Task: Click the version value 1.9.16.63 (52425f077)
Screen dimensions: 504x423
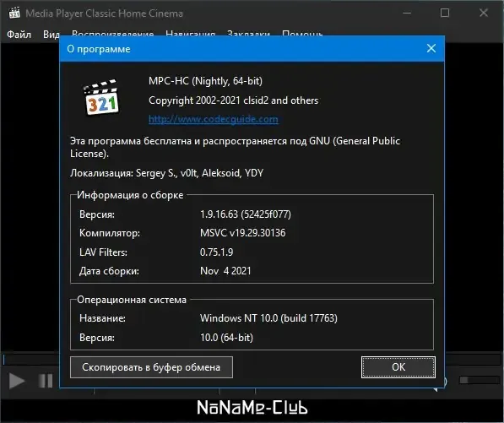Action: [246, 214]
